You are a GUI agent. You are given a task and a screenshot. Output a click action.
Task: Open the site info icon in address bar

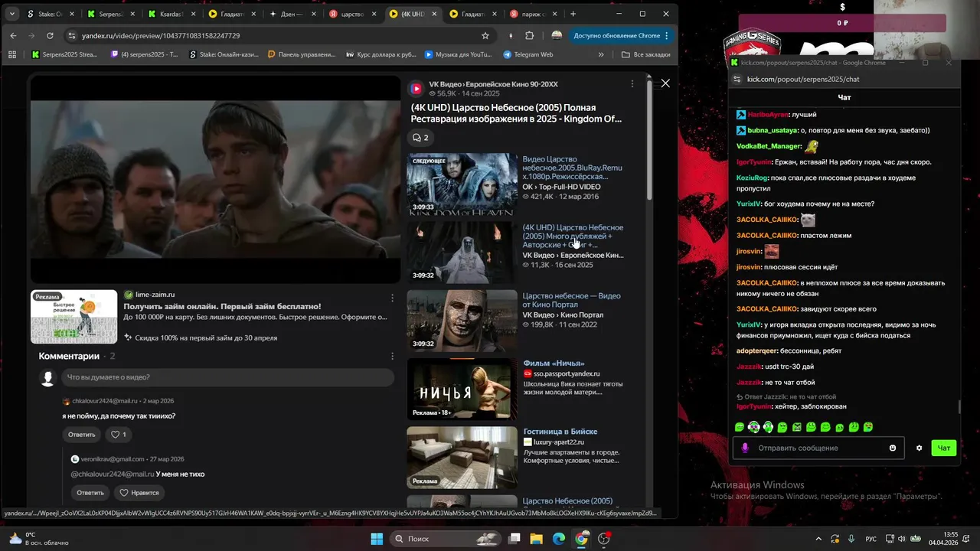point(71,35)
